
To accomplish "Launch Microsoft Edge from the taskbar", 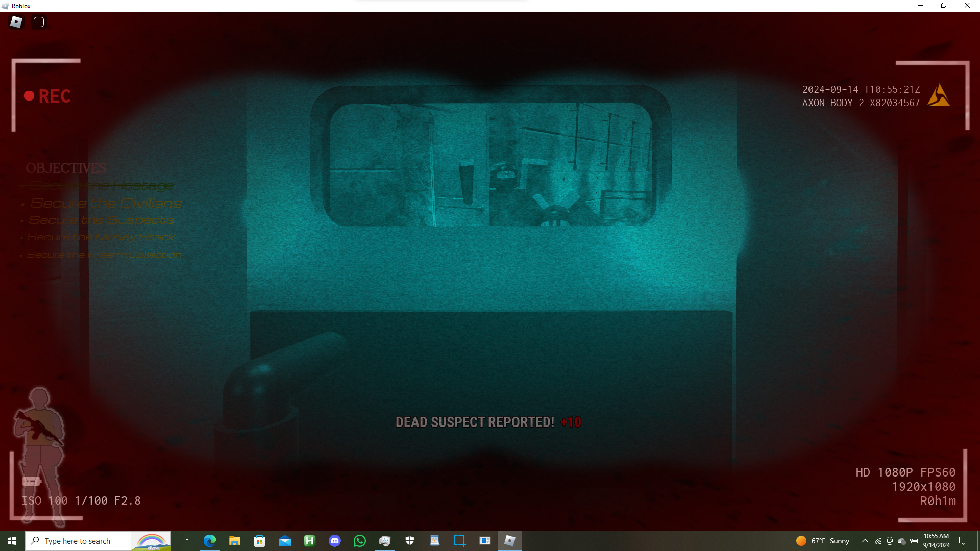I will pyautogui.click(x=209, y=541).
